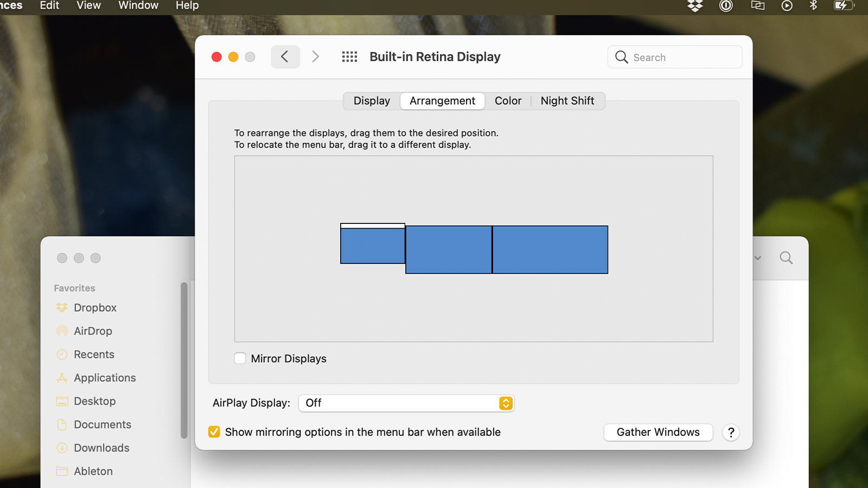The image size is (868, 488).
Task: Switch to the Night Shift tab
Action: click(567, 101)
